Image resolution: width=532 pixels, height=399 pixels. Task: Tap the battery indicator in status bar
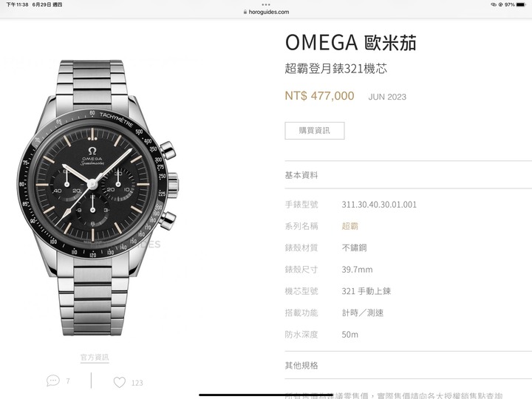pyautogui.click(x=521, y=4)
